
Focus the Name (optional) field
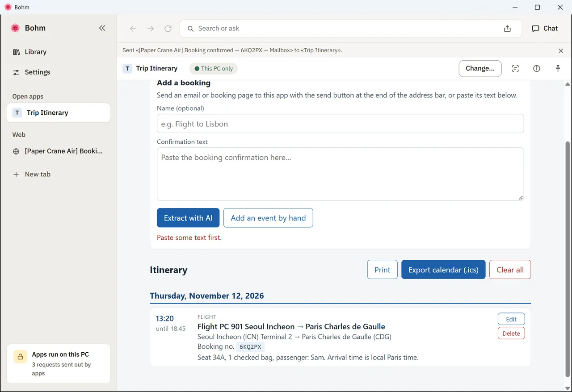point(340,124)
